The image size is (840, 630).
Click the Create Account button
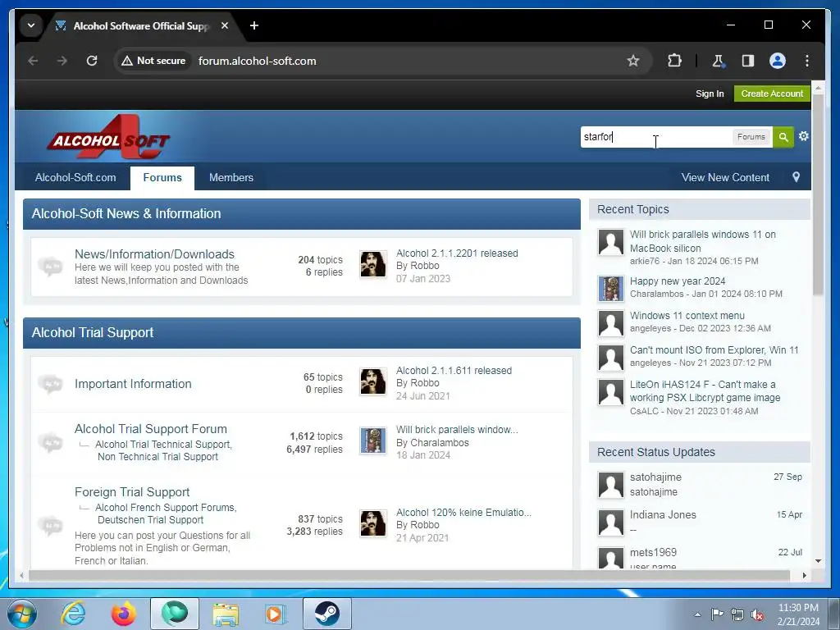click(772, 94)
